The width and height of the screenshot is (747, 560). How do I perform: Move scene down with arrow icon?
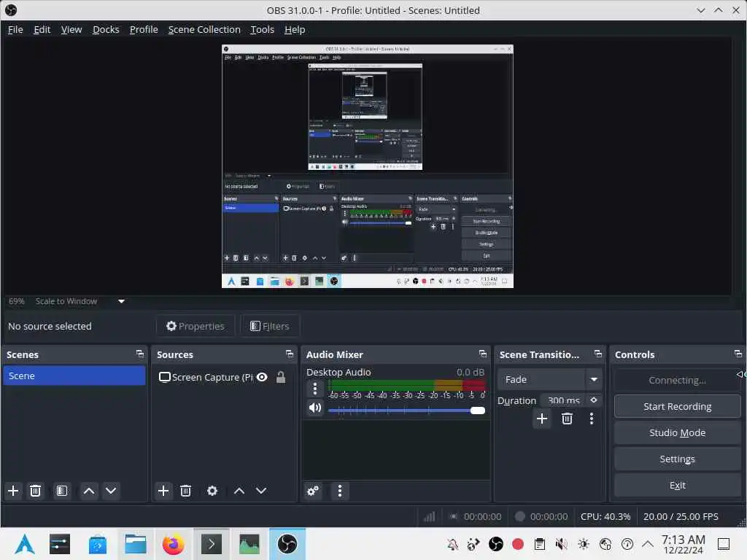(111, 491)
